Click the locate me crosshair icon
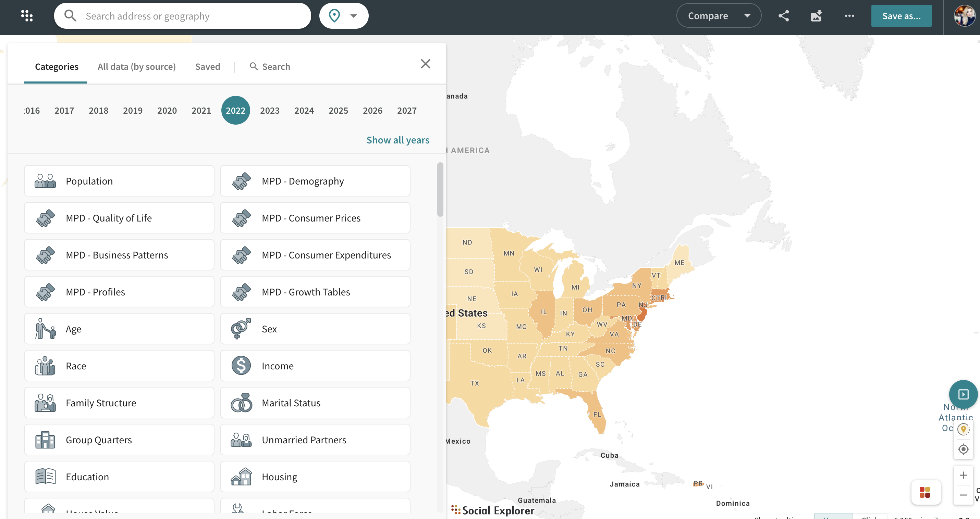The height and width of the screenshot is (519, 980). point(963,449)
